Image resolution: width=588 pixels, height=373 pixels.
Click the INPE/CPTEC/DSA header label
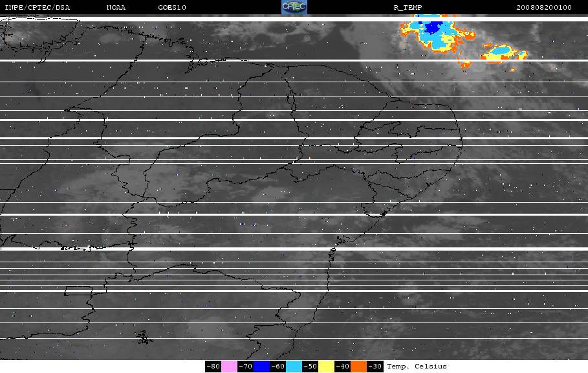(x=38, y=8)
